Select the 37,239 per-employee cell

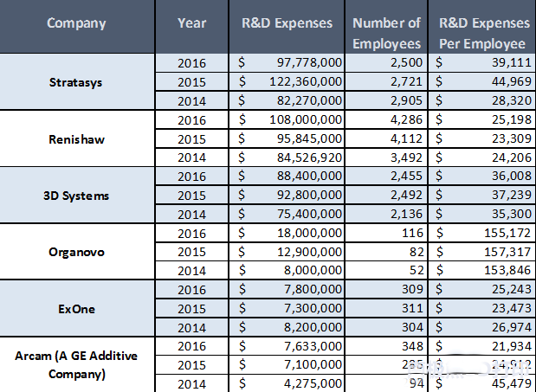(482, 196)
